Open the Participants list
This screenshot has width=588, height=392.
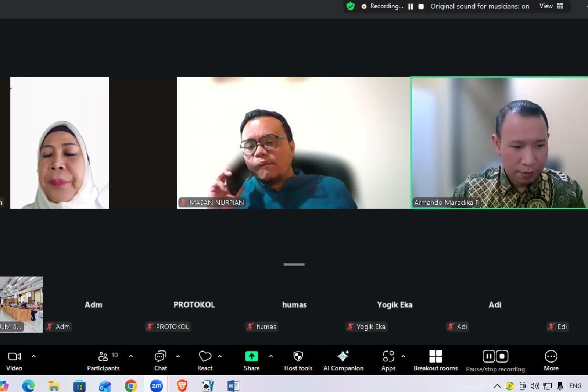point(103,360)
